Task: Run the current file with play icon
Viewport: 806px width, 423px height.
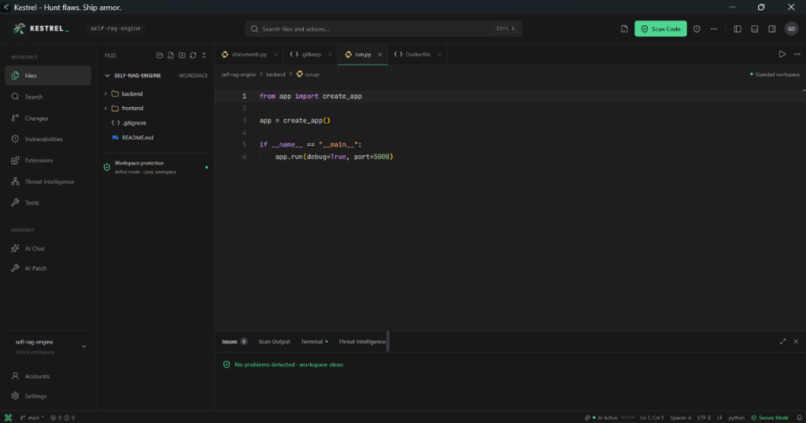Action: [782, 54]
